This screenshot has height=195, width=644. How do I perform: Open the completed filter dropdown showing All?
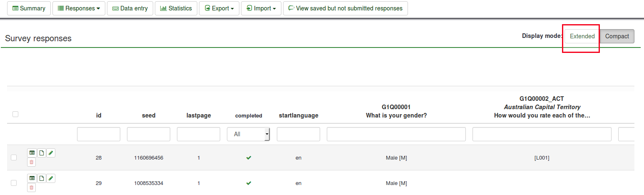click(x=249, y=134)
